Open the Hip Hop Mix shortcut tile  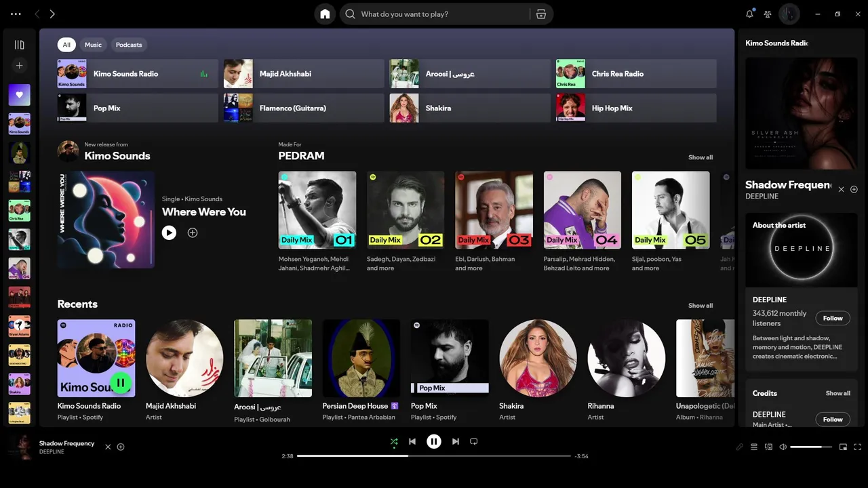coord(636,108)
